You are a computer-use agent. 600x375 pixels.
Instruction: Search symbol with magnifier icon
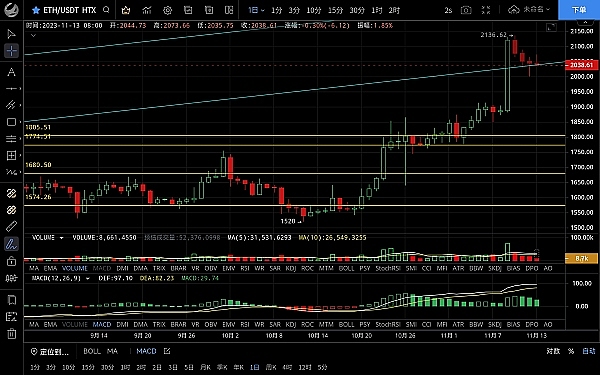click(x=106, y=10)
